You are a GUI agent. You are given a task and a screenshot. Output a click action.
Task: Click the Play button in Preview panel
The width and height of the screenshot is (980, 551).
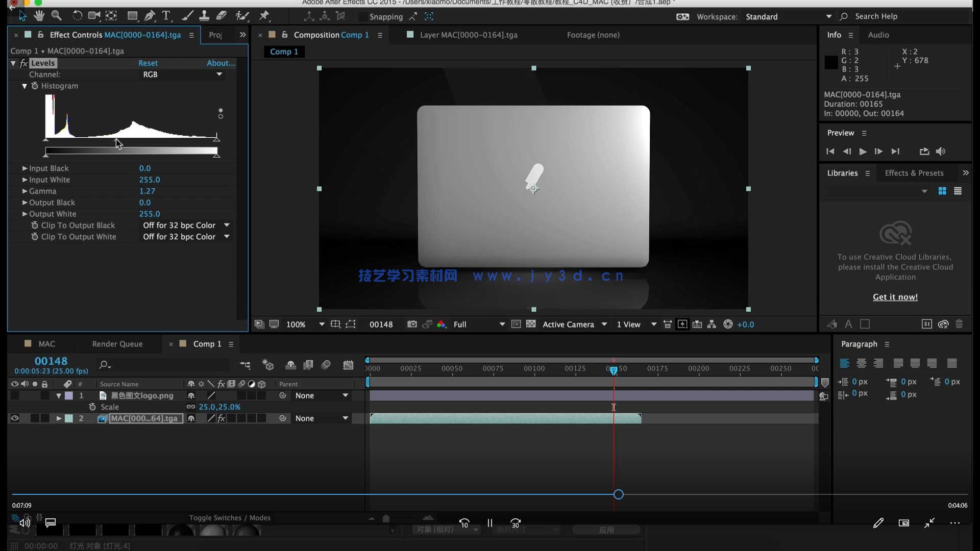(x=863, y=152)
